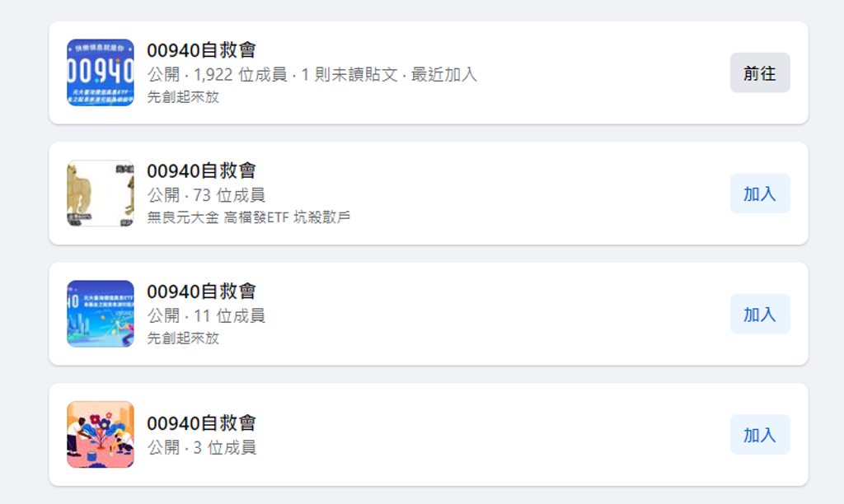The width and height of the screenshot is (844, 504).
Task: Click the 公開 · 73 位成員 member count text
Action: (206, 194)
